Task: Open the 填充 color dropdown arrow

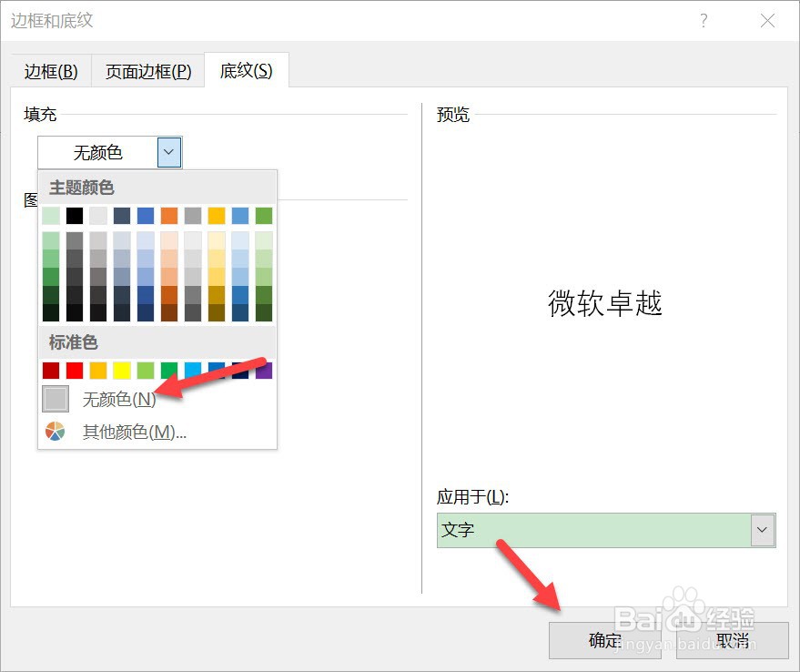Action: coord(169,152)
